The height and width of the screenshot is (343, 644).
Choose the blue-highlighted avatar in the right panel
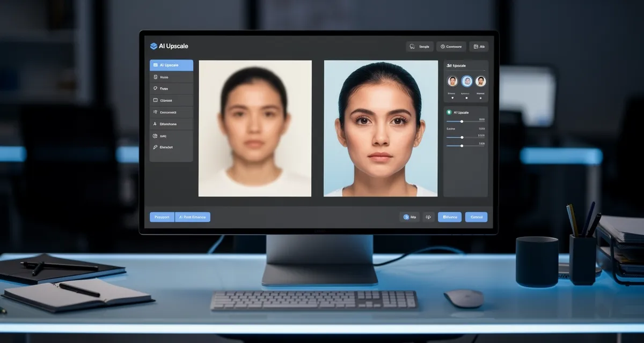click(467, 81)
